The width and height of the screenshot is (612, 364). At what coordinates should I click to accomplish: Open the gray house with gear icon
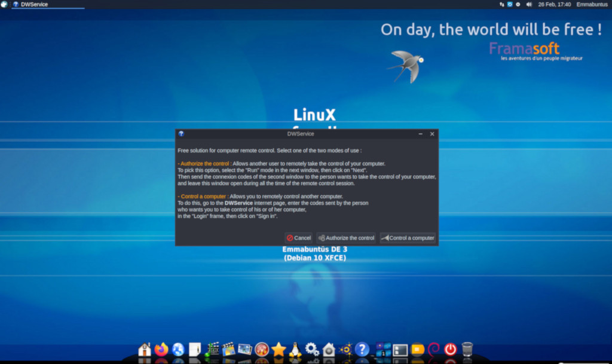329,349
